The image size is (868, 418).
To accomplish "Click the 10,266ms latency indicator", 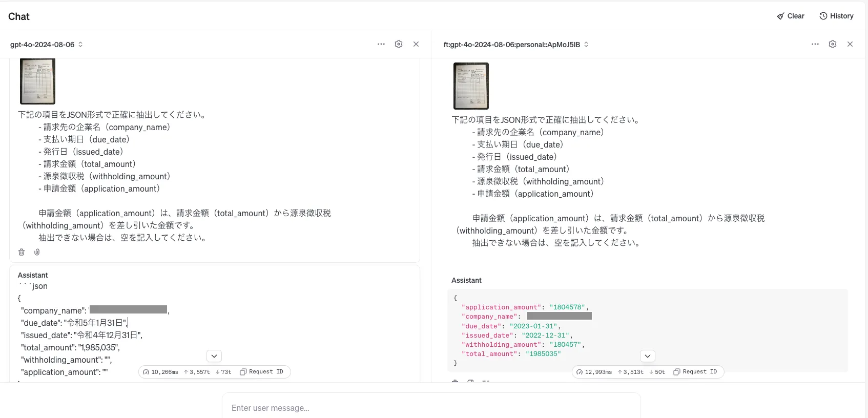I will (x=160, y=372).
